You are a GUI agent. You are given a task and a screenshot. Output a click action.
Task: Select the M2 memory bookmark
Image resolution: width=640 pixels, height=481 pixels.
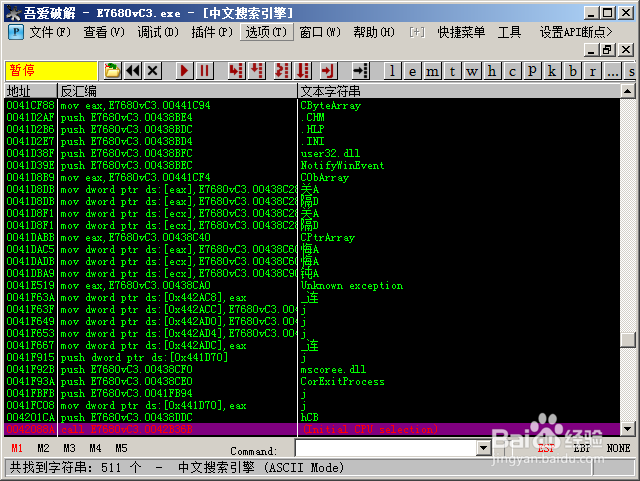click(43, 448)
